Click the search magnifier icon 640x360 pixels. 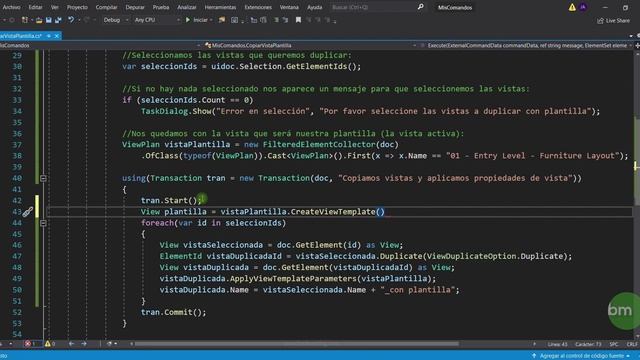(x=420, y=7)
